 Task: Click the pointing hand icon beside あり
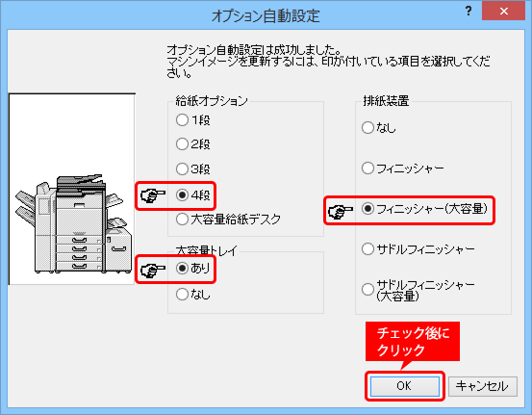153,270
